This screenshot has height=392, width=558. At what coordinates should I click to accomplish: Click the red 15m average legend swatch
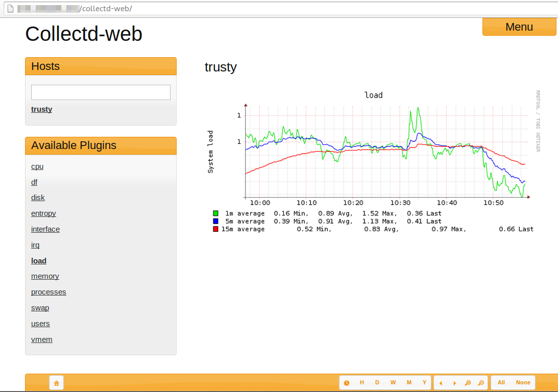tap(215, 229)
